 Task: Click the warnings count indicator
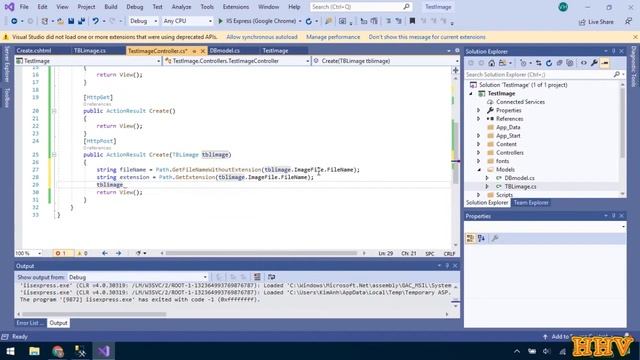[x=82, y=253]
